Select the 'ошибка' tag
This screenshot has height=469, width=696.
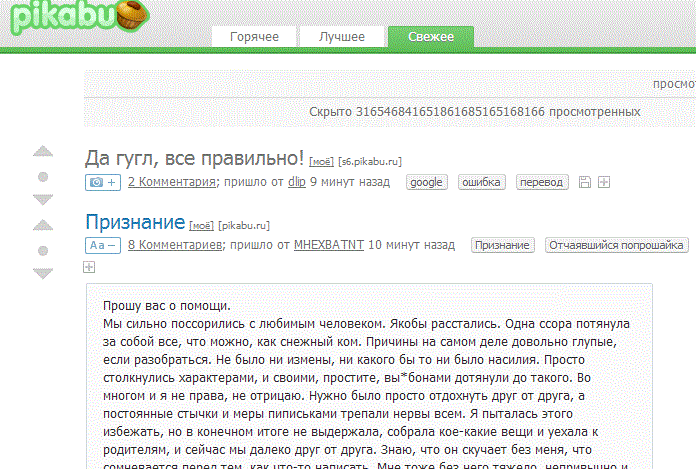tap(482, 182)
